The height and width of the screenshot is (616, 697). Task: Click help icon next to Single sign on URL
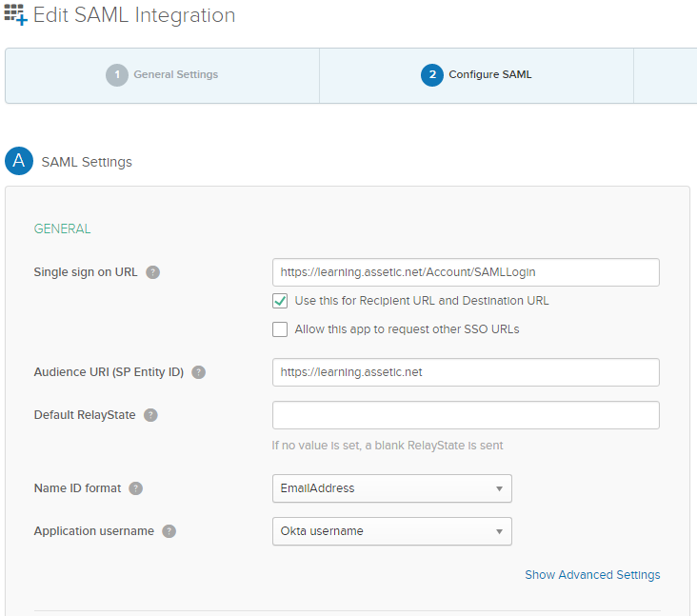[x=153, y=272]
